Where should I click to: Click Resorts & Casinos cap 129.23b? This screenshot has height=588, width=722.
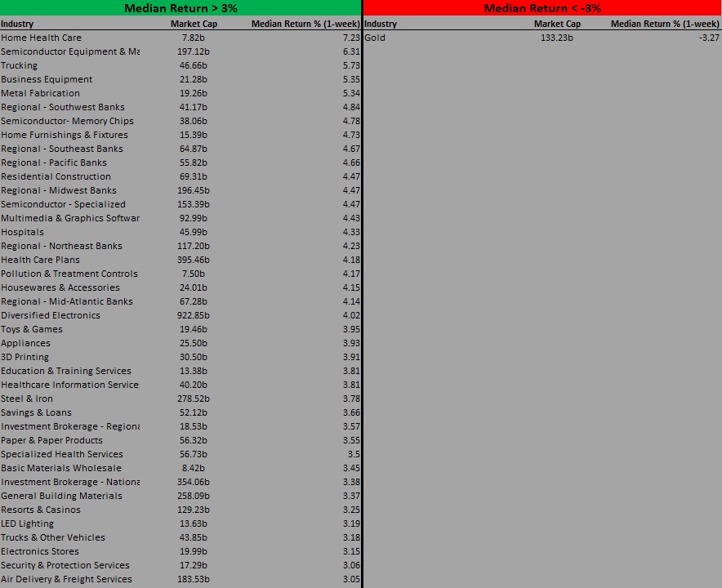194,510
